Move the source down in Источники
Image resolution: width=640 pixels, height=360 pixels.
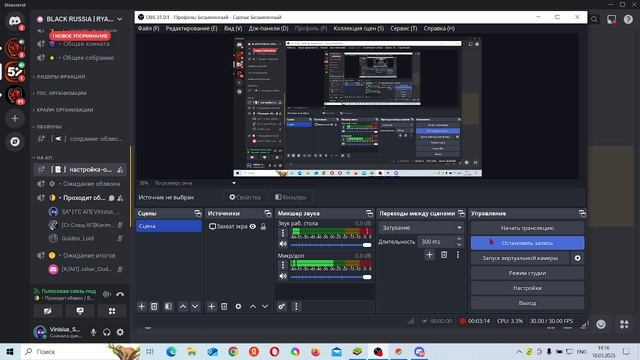point(265,306)
